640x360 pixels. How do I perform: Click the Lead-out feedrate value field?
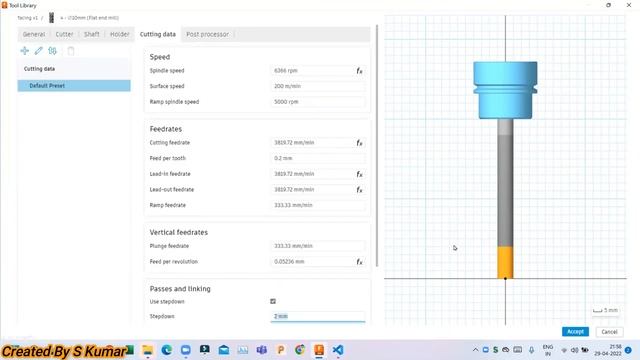(x=312, y=189)
